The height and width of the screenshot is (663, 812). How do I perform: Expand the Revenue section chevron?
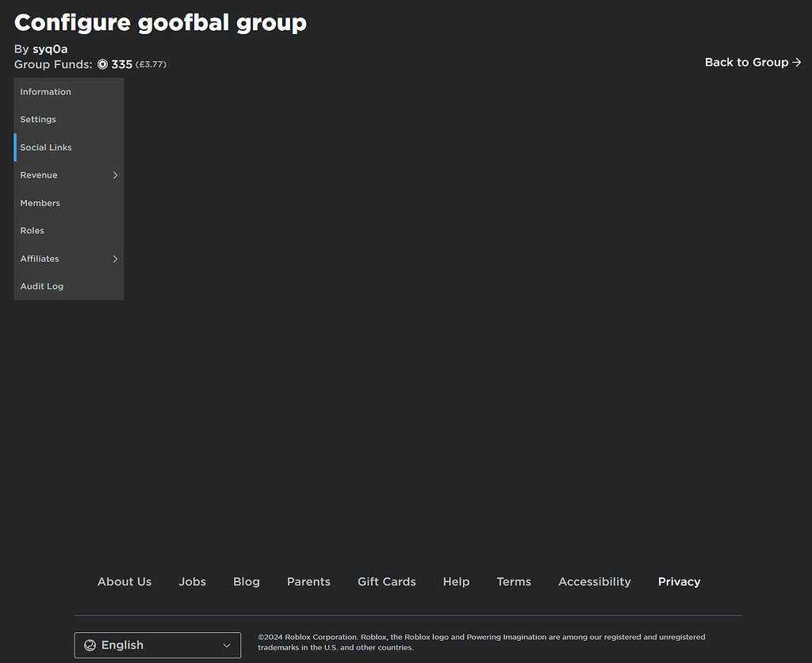pyautogui.click(x=115, y=175)
